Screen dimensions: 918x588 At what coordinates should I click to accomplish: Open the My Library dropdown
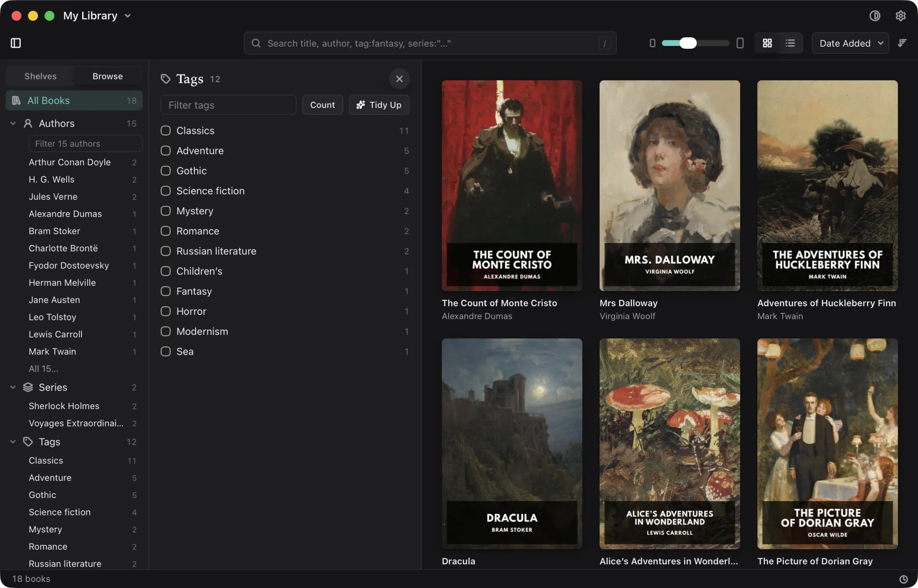(x=97, y=16)
